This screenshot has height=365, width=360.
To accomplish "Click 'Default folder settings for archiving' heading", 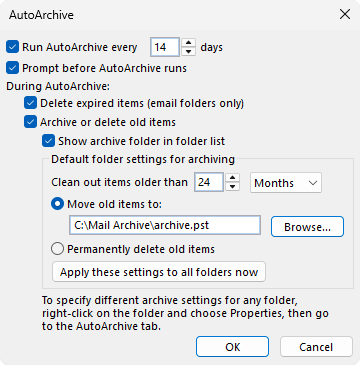I will [x=143, y=159].
